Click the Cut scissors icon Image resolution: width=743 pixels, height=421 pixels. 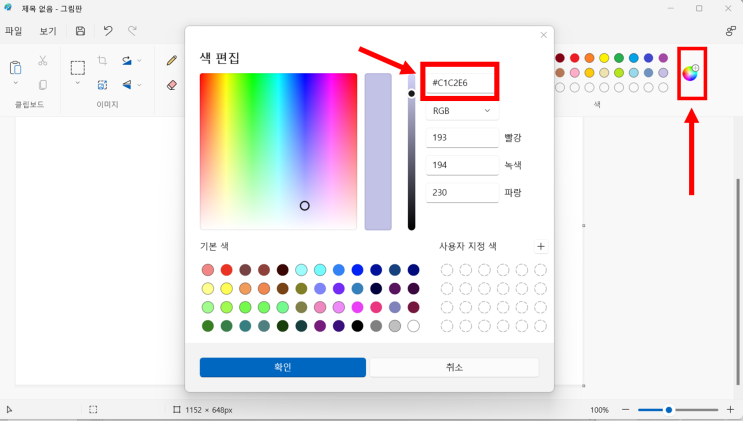(43, 60)
